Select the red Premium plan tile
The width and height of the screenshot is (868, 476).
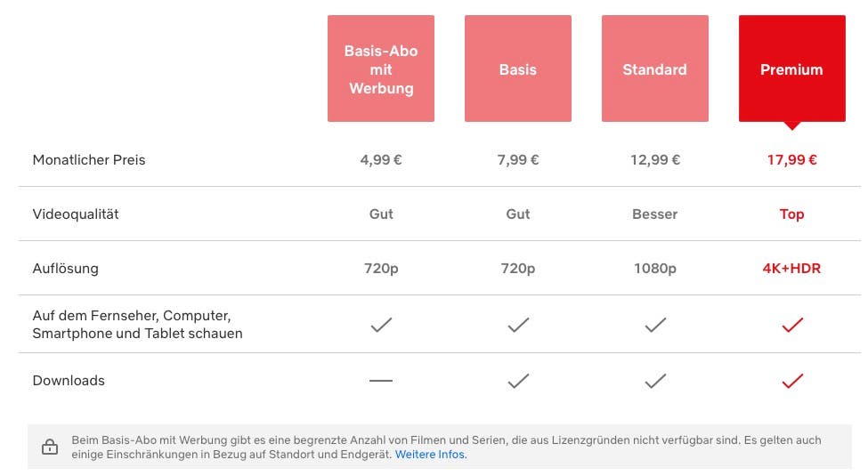[792, 69]
